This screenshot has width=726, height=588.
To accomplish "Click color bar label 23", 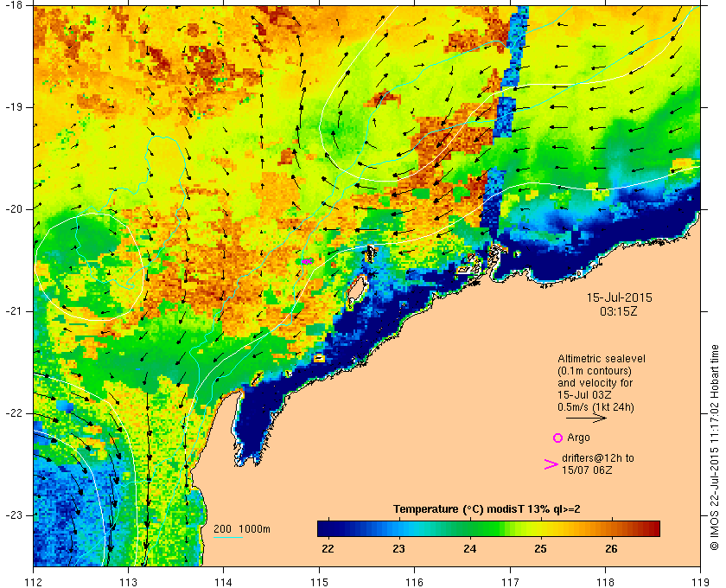I will [x=398, y=549].
